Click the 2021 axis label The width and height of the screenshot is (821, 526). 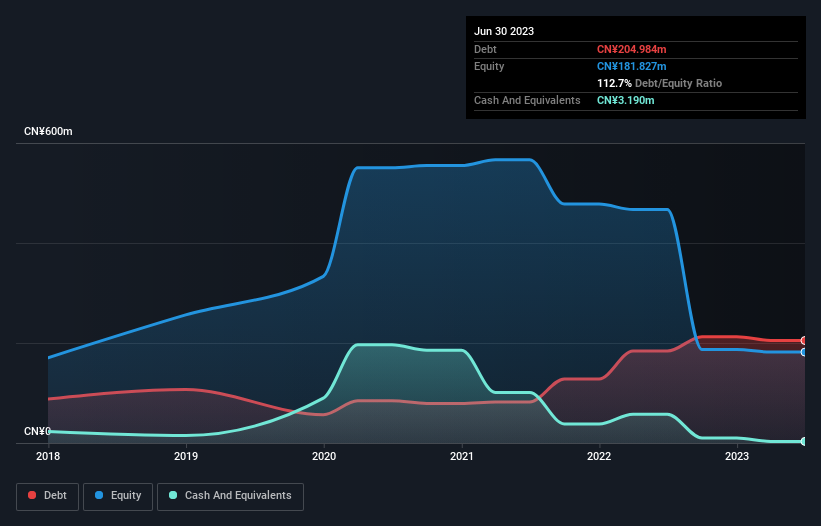(462, 456)
